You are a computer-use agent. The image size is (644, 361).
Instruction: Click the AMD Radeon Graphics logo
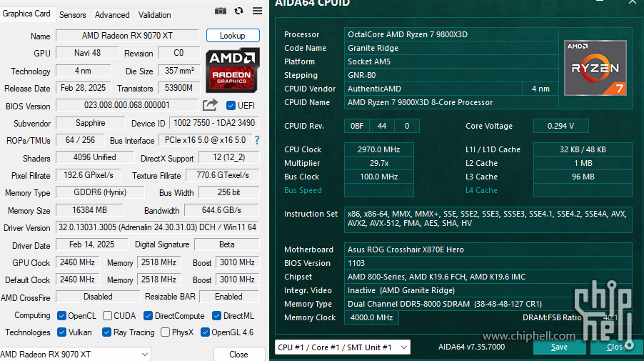tap(232, 71)
